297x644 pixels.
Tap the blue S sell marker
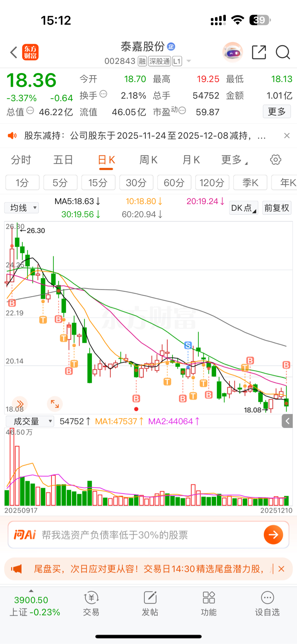tap(188, 345)
